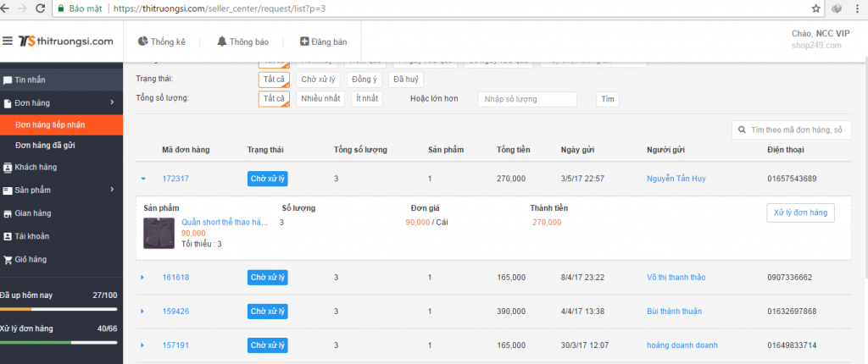Click the Đã up hôm nay progress bar
Viewport: 868px width, 364px height.
(58, 309)
